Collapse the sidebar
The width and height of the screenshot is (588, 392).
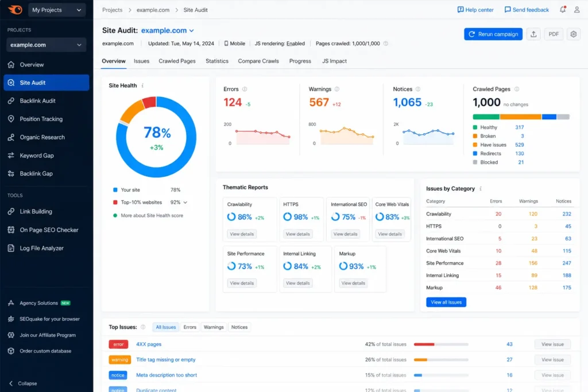[22, 383]
